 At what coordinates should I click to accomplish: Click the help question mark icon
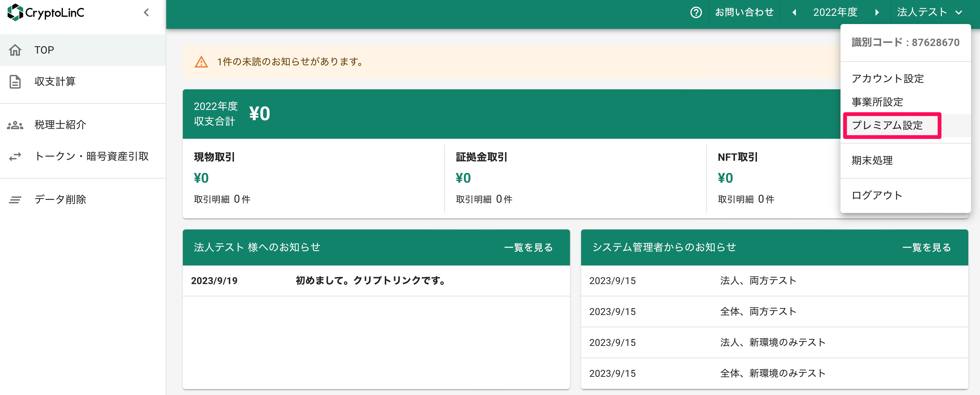tap(696, 13)
